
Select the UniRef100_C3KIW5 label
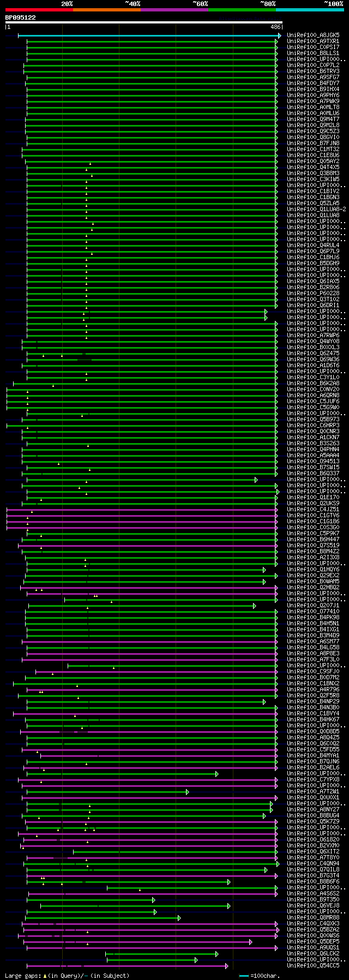coord(313,180)
